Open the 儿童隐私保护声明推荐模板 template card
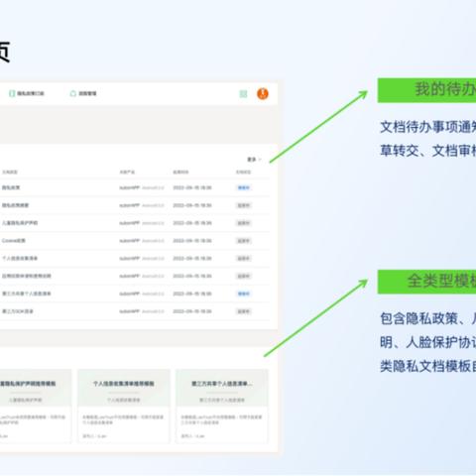476x476 pixels. tap(36, 407)
